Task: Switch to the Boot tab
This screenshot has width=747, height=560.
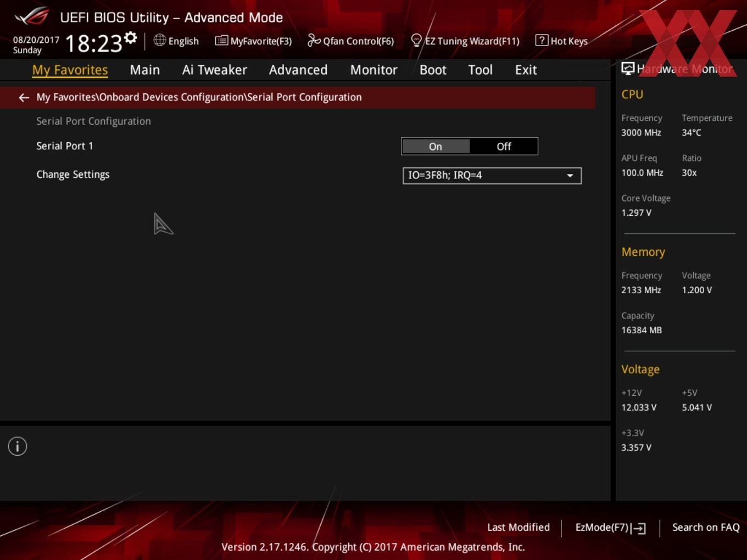Action: [x=433, y=70]
